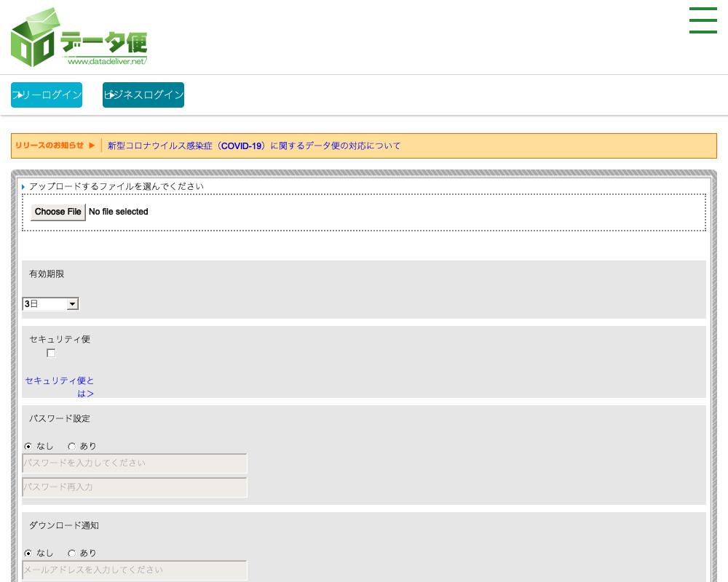The width and height of the screenshot is (728, 582).
Task: Select あり for ダウンロード通知
Action: tap(71, 553)
